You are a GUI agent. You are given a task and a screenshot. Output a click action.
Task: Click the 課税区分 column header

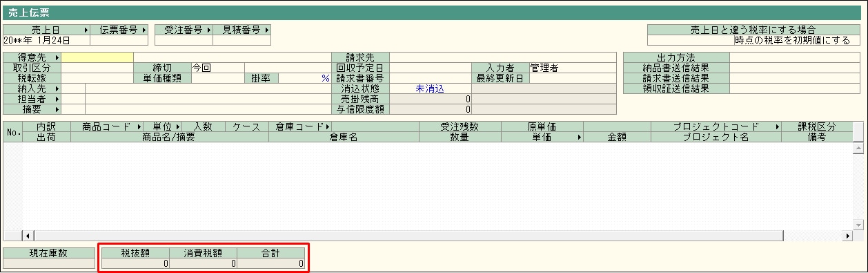point(817,126)
